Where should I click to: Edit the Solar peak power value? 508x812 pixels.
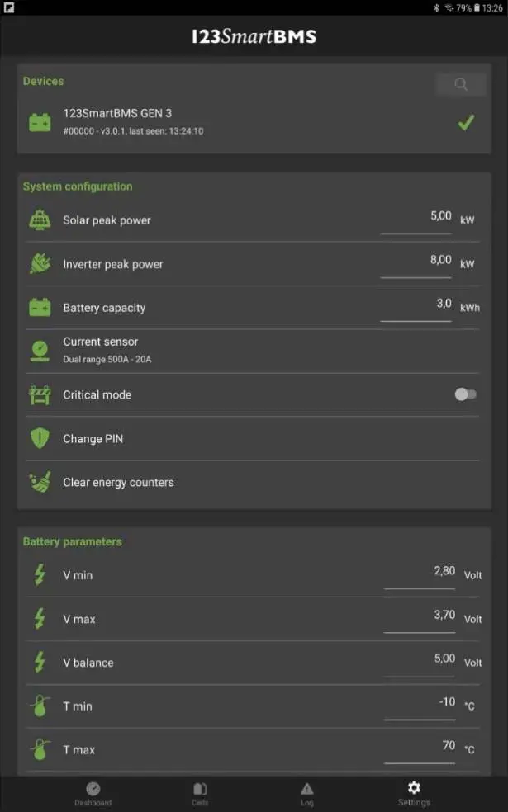[x=416, y=218]
